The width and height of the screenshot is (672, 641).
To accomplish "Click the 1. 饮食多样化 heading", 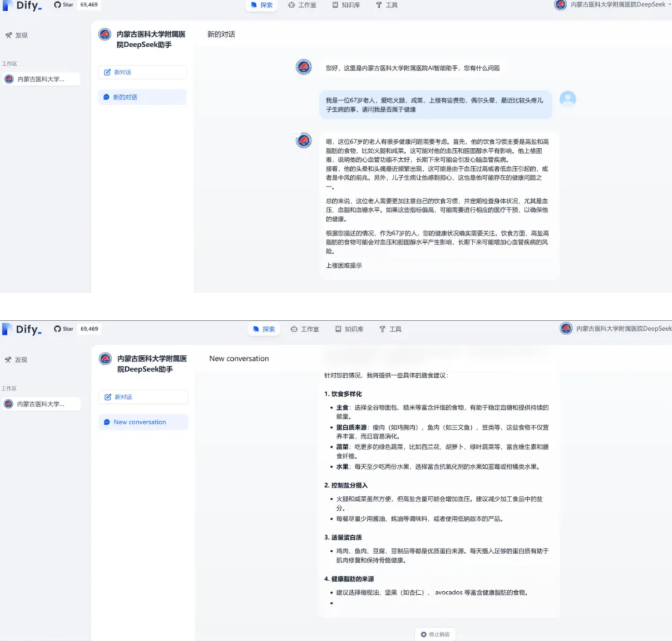I will coord(343,394).
